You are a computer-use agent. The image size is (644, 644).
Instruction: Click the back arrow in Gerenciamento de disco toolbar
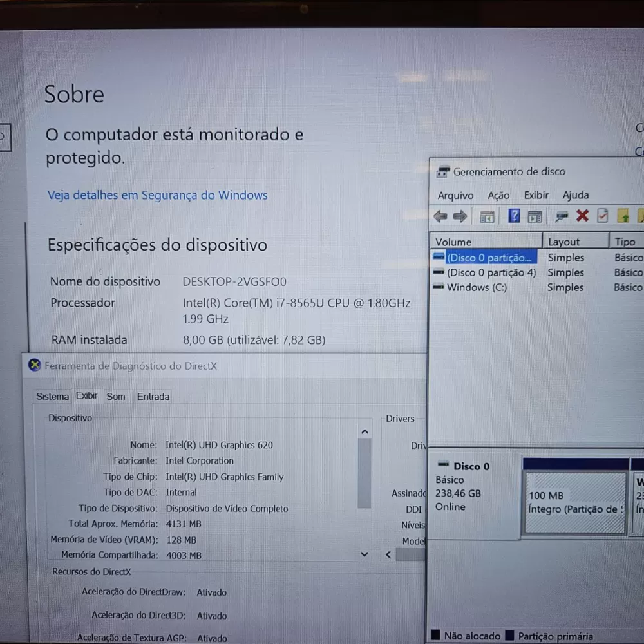point(440,216)
